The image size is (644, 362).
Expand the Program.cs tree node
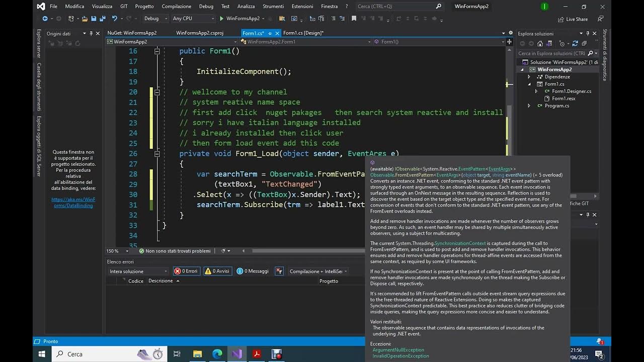[529, 106]
